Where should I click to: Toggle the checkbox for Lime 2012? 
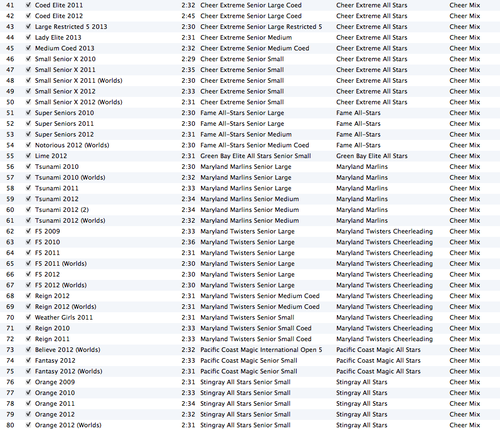click(28, 156)
